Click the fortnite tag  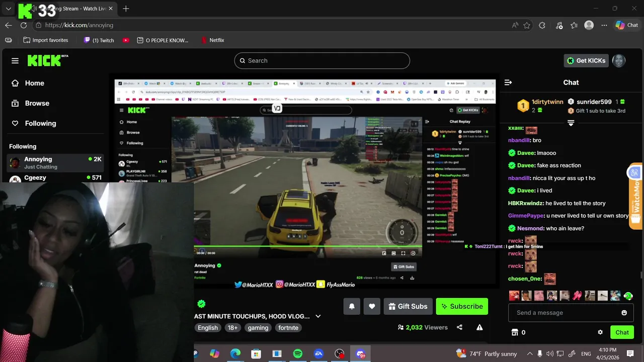[x=288, y=328]
